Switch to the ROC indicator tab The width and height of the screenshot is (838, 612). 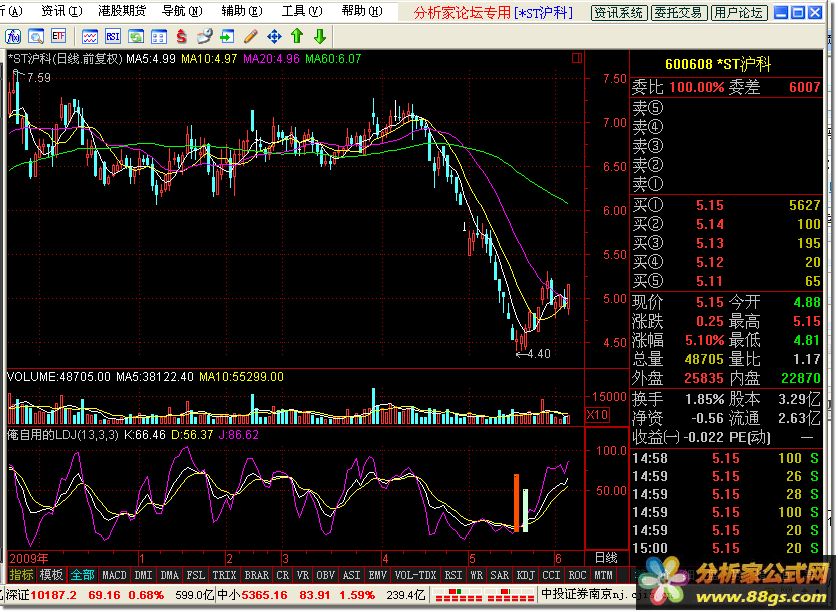click(x=578, y=576)
